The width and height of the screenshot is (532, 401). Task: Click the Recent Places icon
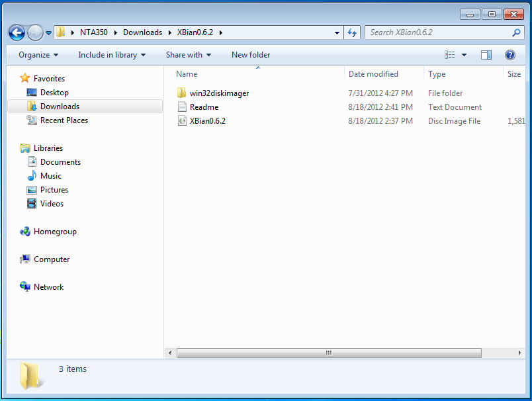tap(32, 120)
